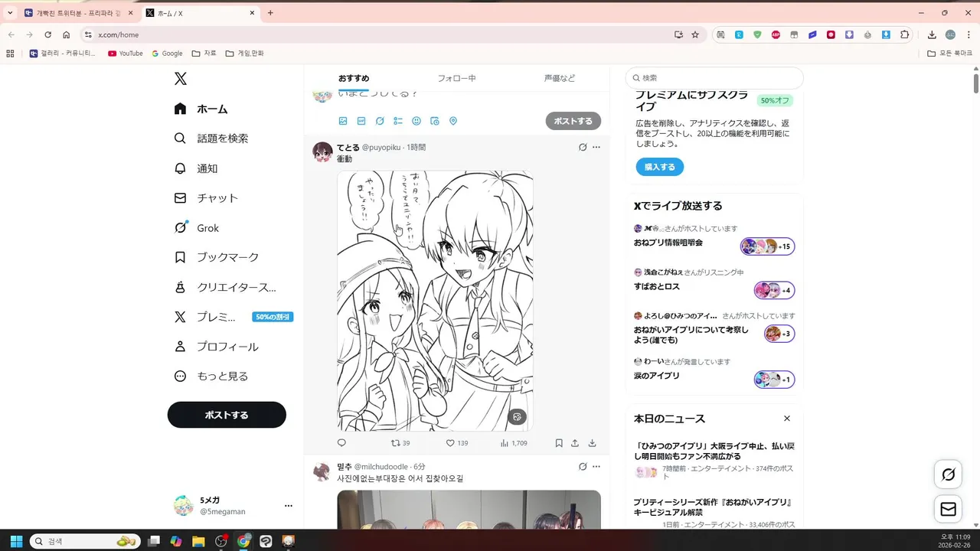Click the X logo in left sidebar
Screen dimensions: 980x551
click(180, 79)
